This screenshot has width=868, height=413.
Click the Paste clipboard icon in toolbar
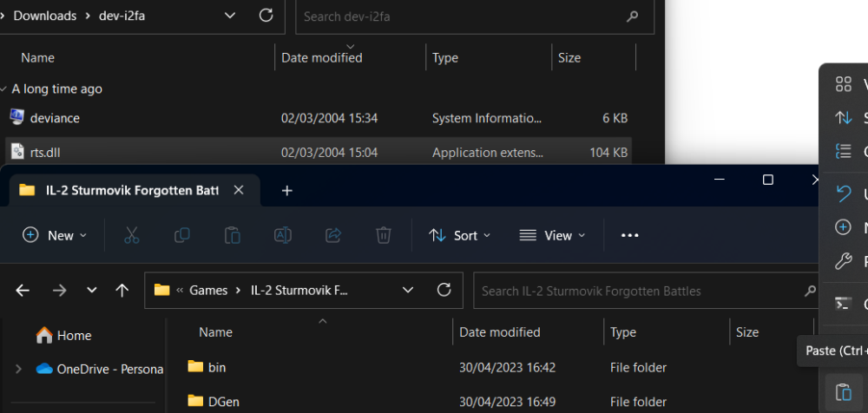pyautogui.click(x=232, y=235)
